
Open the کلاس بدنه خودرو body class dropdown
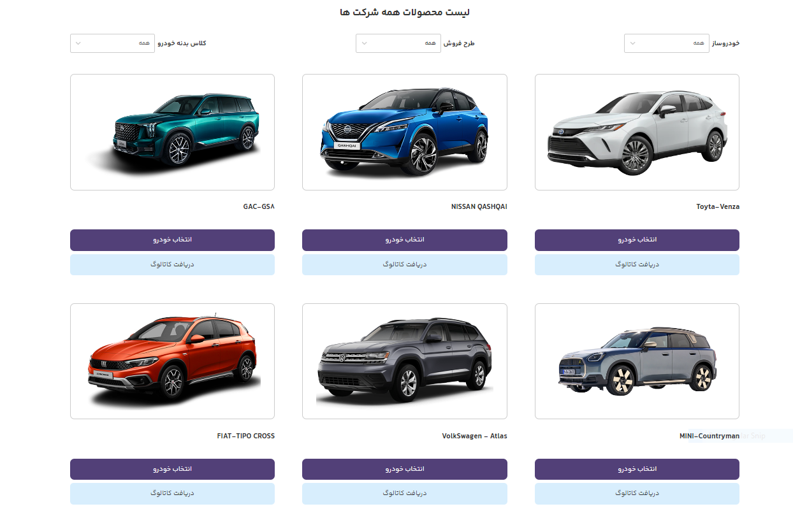(112, 43)
